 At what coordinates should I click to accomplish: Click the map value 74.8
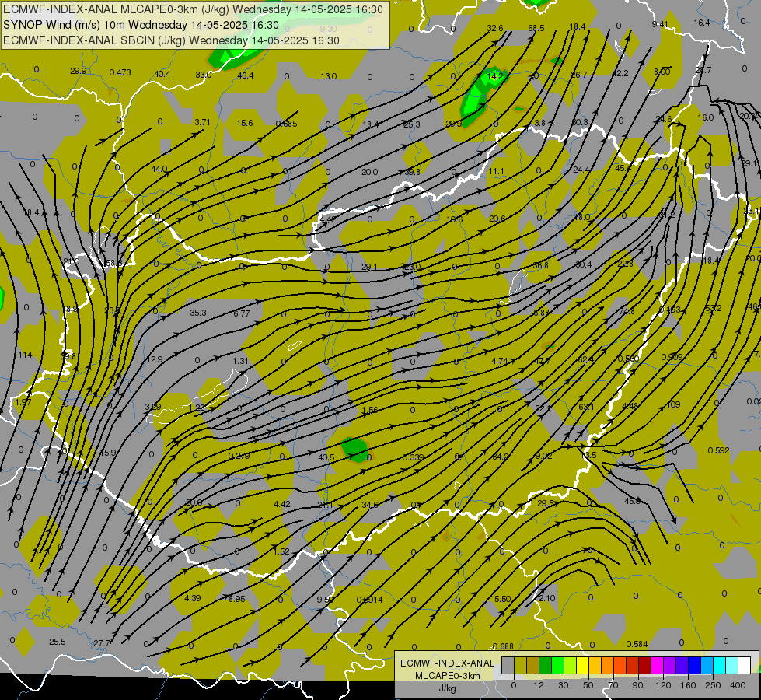pyautogui.click(x=627, y=311)
